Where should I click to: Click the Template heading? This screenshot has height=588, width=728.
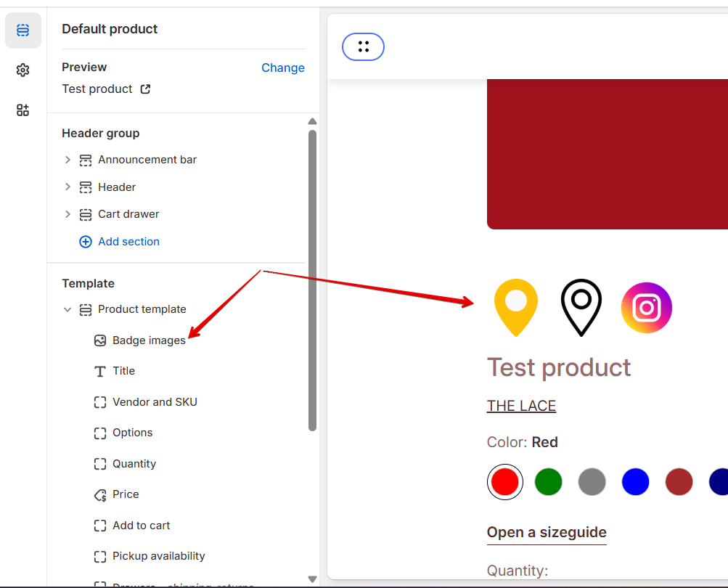89,283
